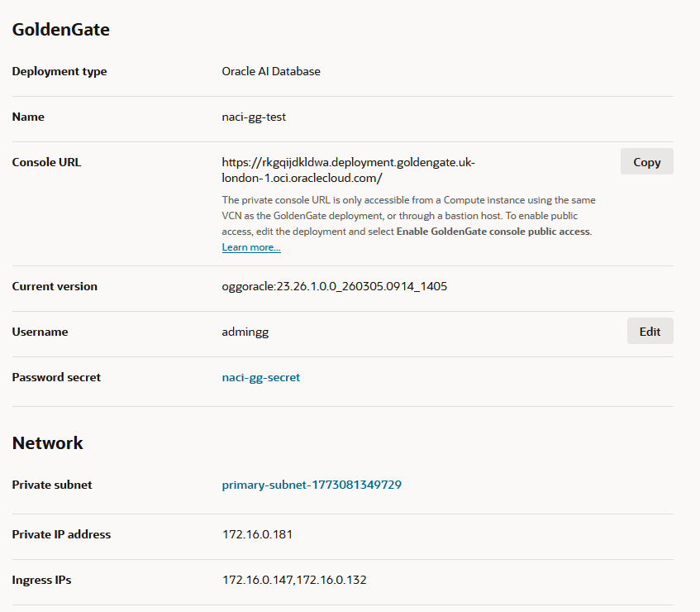Click the naci-gg-test name value
The image size is (700, 612).
(254, 117)
